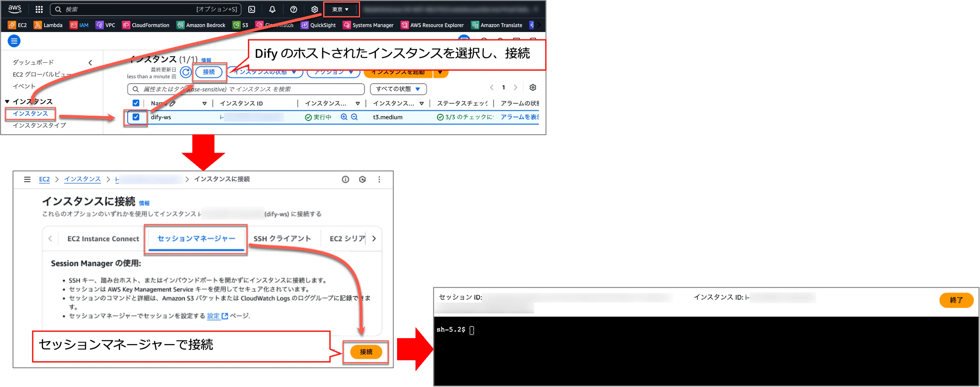Click the orange 接続 button in connect page
This screenshot has height=387, width=980.
tap(366, 352)
